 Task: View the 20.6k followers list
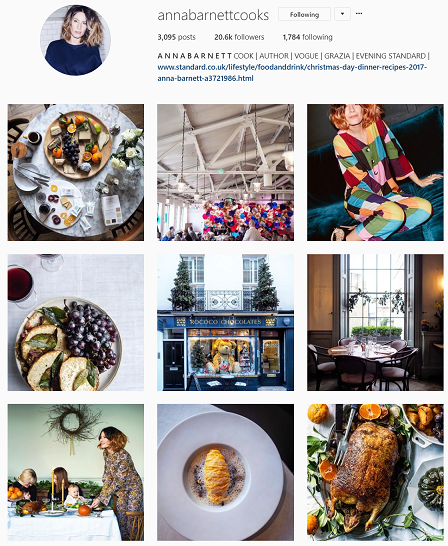[x=239, y=37]
